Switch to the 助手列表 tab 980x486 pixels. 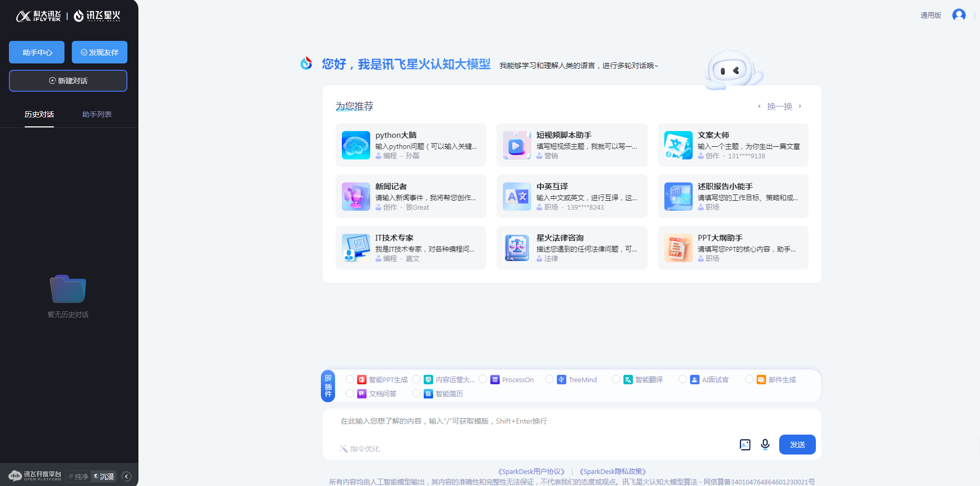tap(97, 114)
